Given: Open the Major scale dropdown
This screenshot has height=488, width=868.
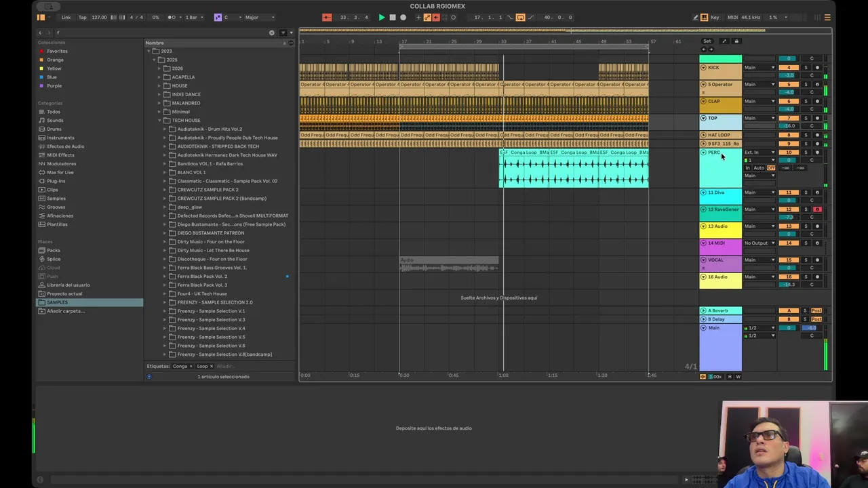Looking at the screenshot, I should [x=259, y=18].
